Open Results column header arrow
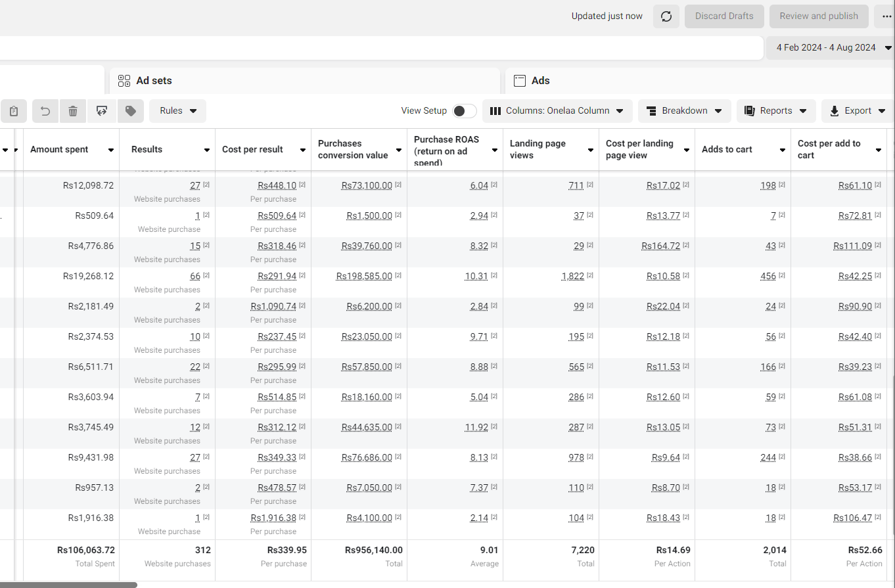The height and width of the screenshot is (588, 895). (x=207, y=150)
